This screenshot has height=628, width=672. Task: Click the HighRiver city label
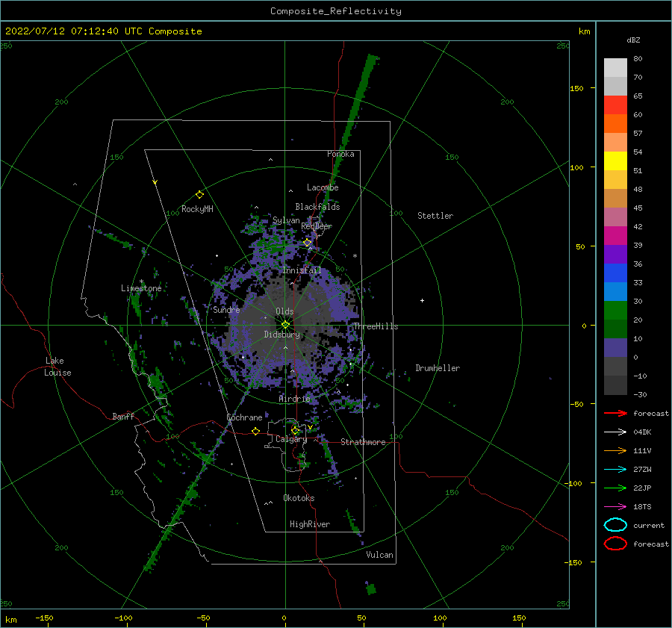[x=310, y=524]
